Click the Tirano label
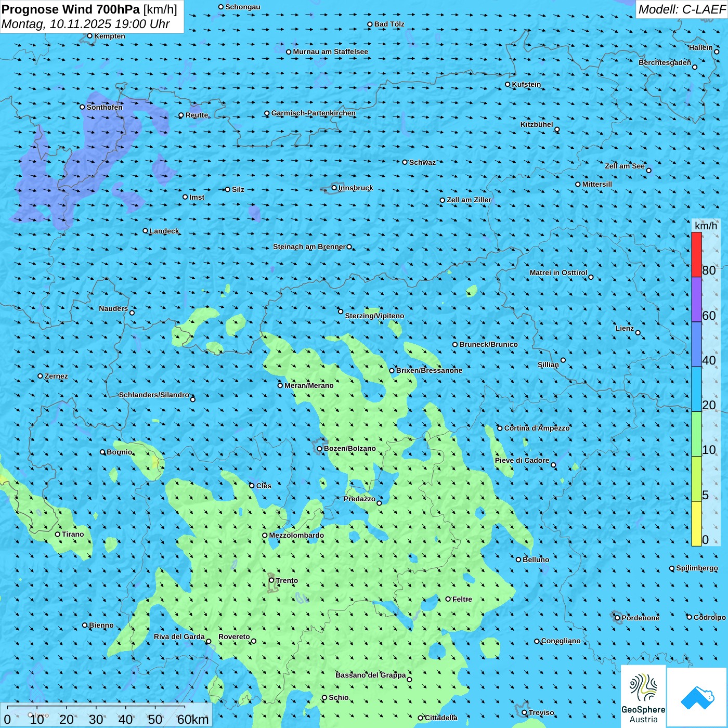This screenshot has width=728, height=728. [73, 534]
